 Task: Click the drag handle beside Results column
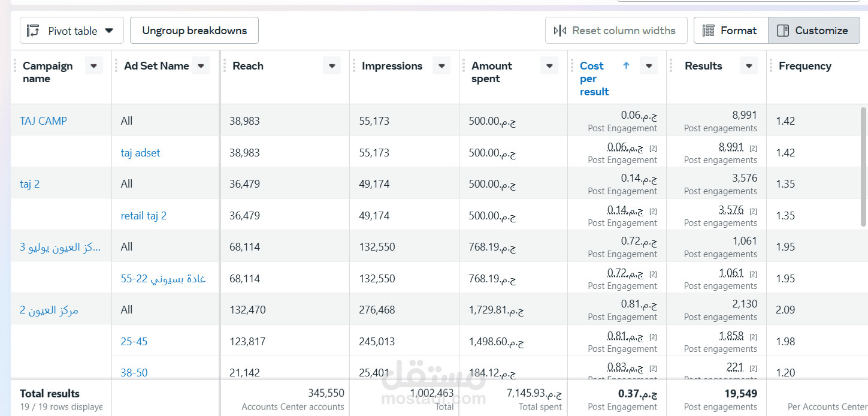(672, 66)
